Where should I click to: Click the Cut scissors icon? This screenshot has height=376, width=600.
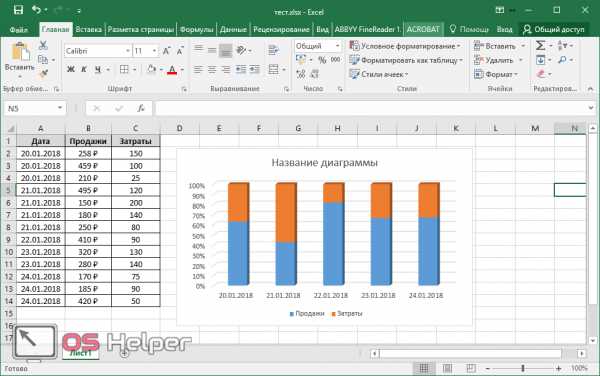pyautogui.click(x=43, y=46)
